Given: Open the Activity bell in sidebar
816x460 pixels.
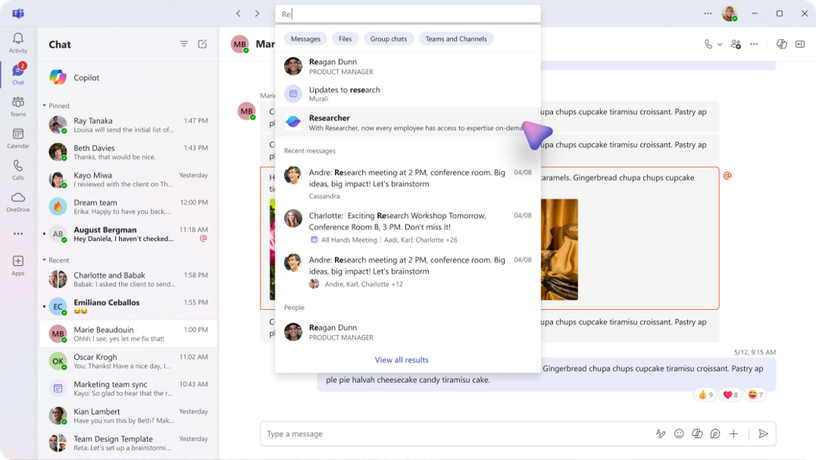Looking at the screenshot, I should (18, 43).
